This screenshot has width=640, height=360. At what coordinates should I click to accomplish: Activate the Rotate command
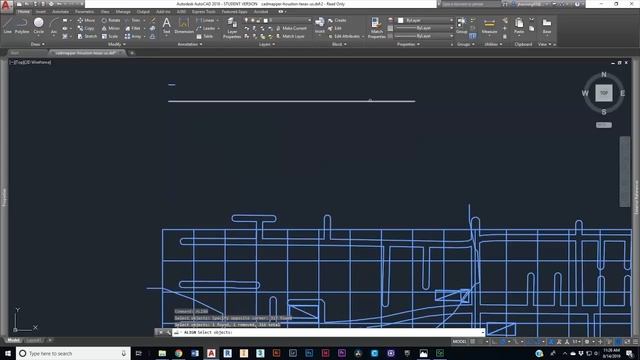coord(111,20)
